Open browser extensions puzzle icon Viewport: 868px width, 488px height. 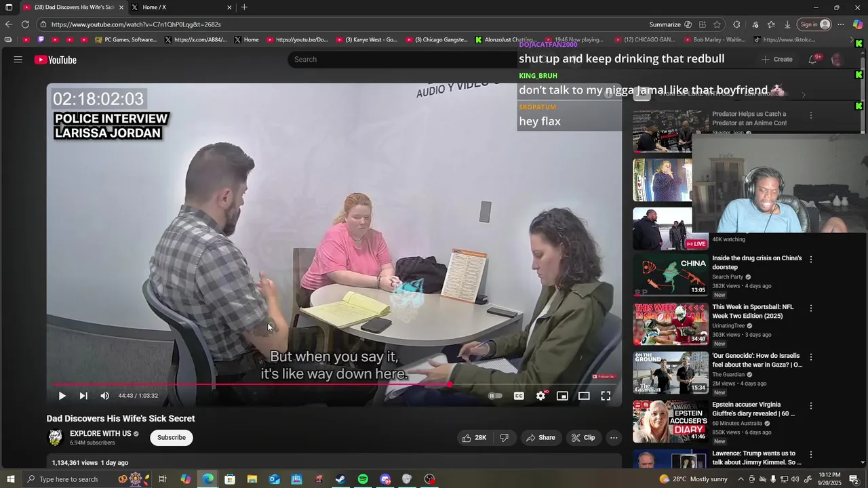tap(737, 24)
